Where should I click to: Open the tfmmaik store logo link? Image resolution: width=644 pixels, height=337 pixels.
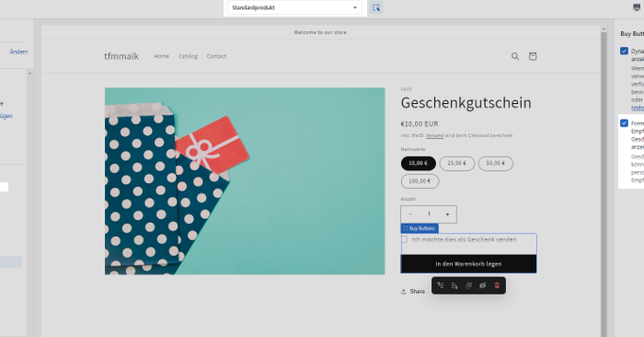pos(121,56)
